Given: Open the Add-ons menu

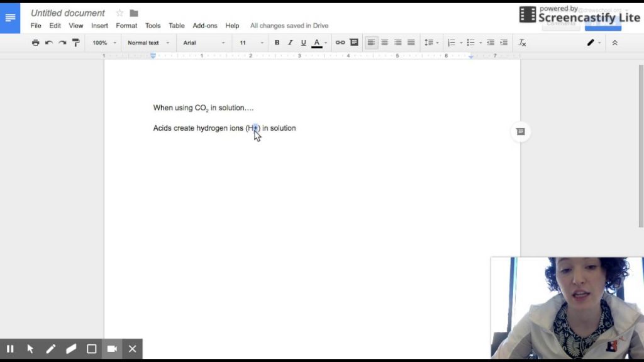Looking at the screenshot, I should (x=204, y=26).
